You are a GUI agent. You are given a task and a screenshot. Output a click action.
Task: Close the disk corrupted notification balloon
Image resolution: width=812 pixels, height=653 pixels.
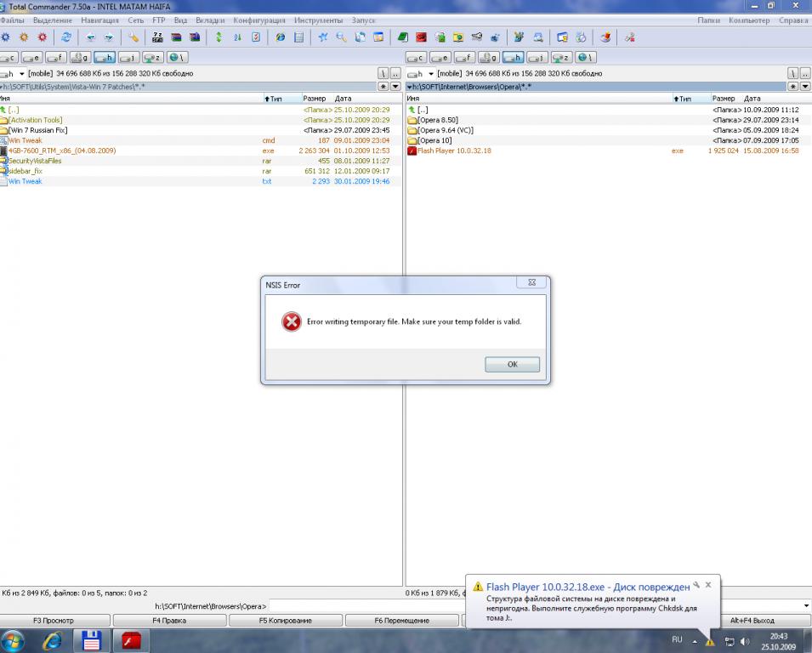[708, 585]
